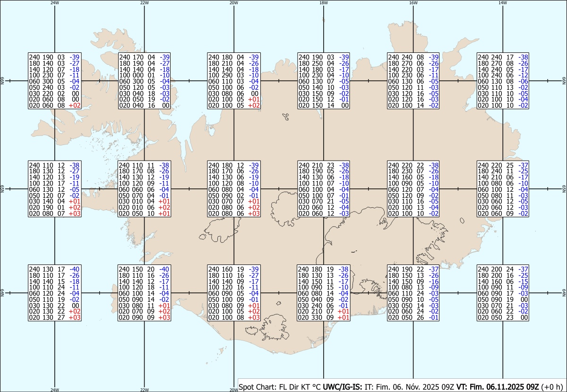Select the '(+0 h)' forecast offset text
The height and width of the screenshot is (392, 567).
553,387
